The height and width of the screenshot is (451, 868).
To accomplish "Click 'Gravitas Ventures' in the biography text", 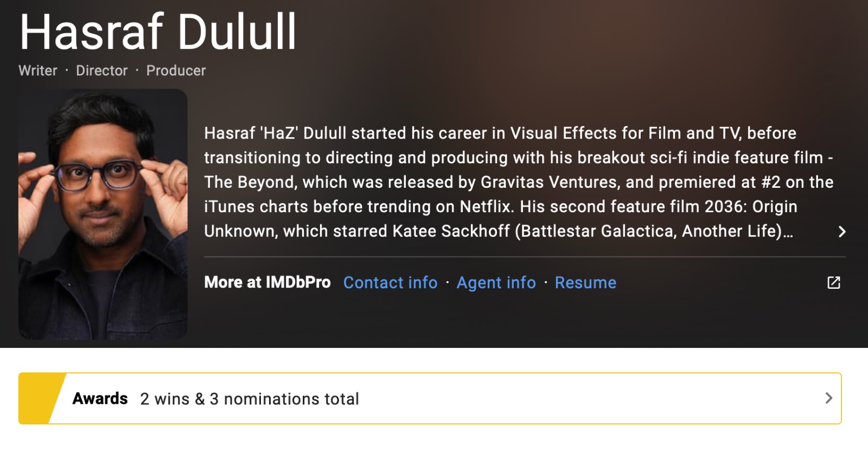I will pos(550,182).
